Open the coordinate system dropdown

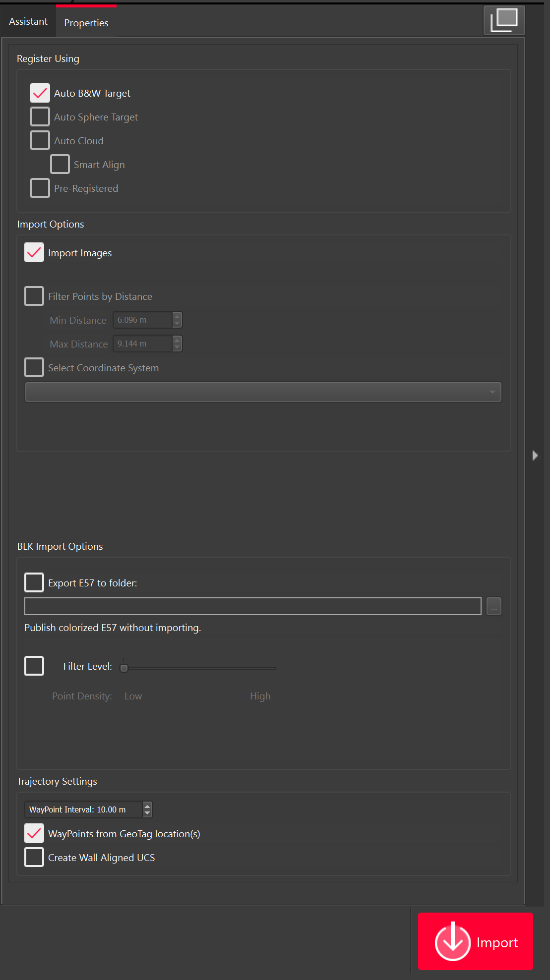tap(263, 392)
